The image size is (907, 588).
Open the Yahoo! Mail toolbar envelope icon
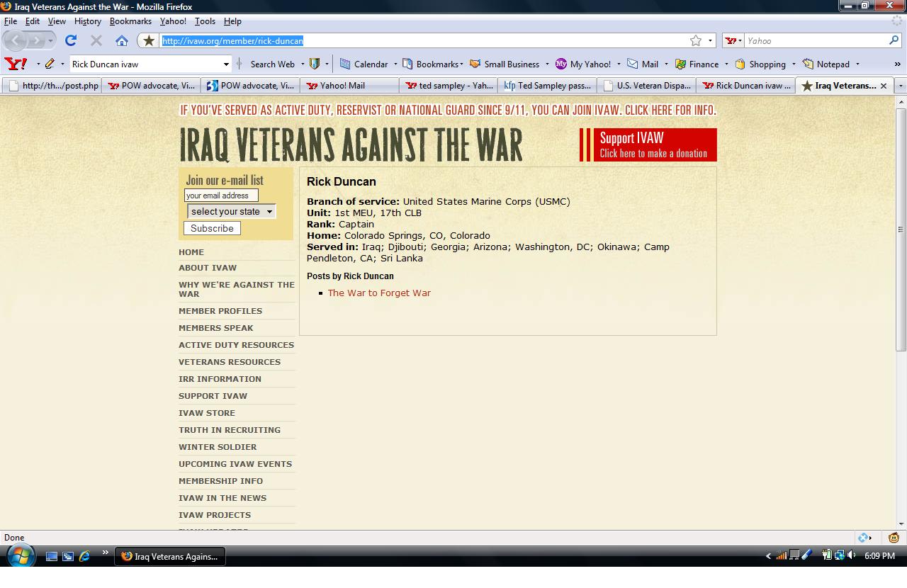point(633,64)
